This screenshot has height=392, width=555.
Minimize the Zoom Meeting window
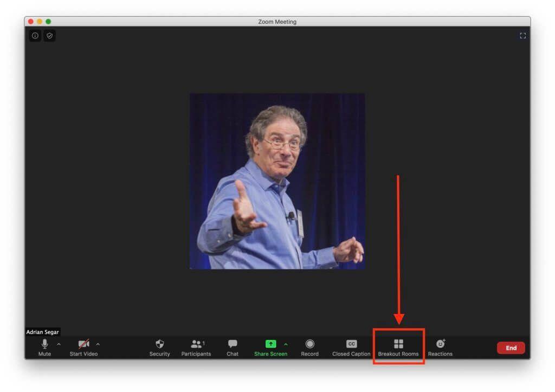pyautogui.click(x=40, y=22)
